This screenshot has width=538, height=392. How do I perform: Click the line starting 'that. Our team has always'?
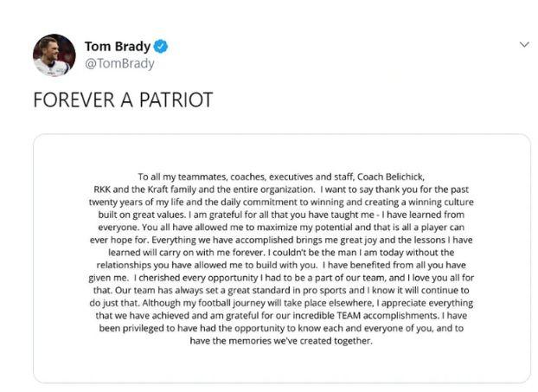pyautogui.click(x=281, y=291)
